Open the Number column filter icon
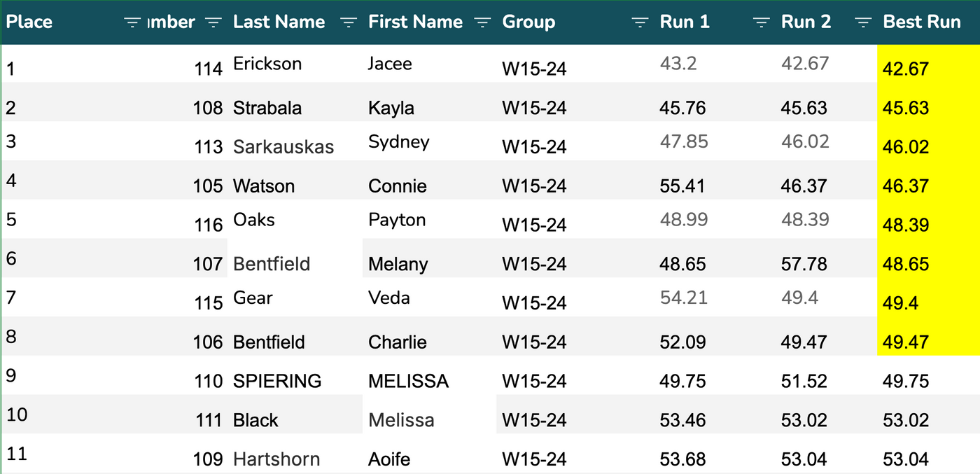Viewport: 980px width, 474px height. pos(213,22)
